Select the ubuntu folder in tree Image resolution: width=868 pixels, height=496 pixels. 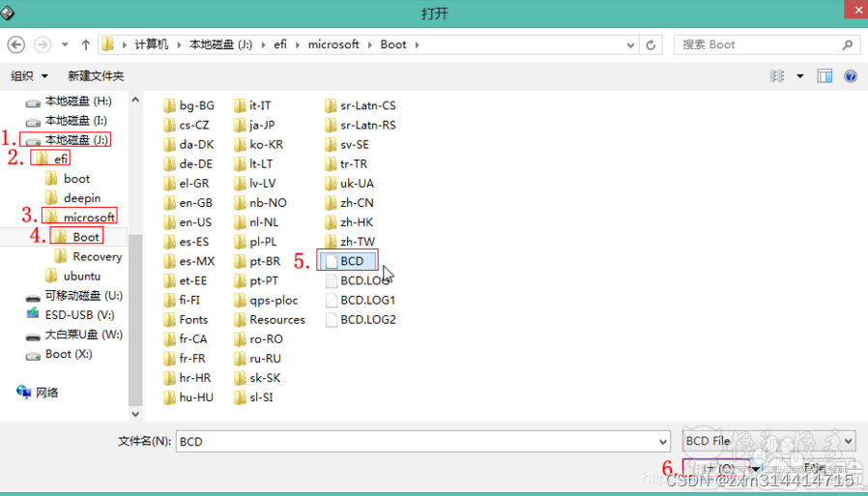point(82,276)
